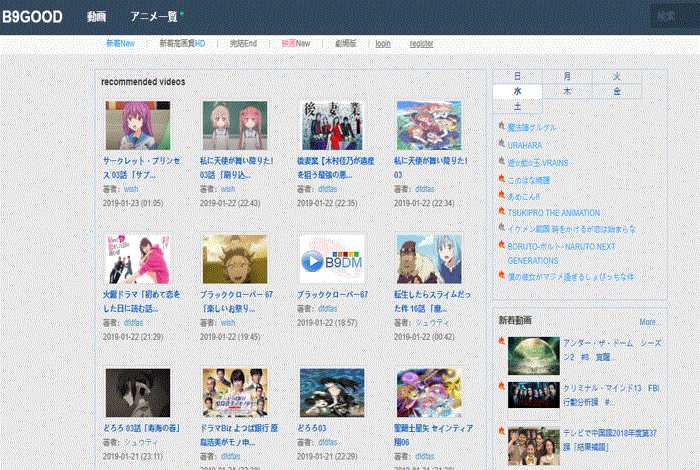Select the 土 weekday tab
This screenshot has width=700, height=470.
(x=517, y=106)
